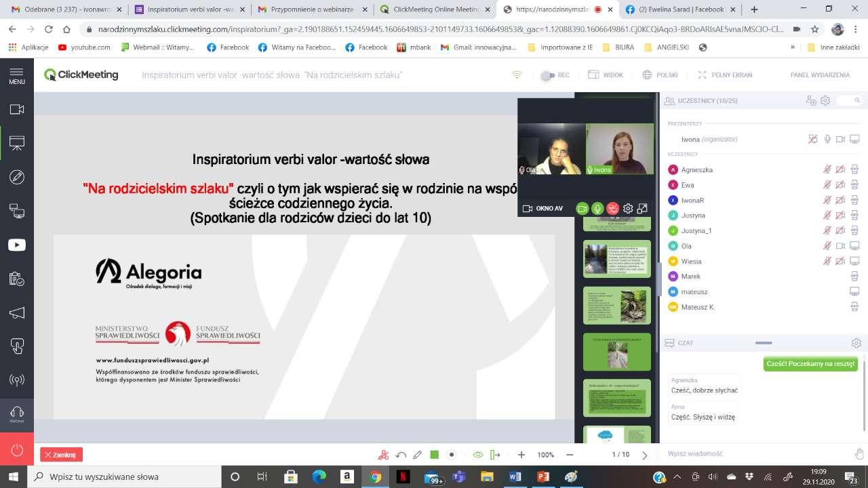The width and height of the screenshot is (868, 488).
Task: Open the main MENU hamburger
Action: click(x=16, y=75)
